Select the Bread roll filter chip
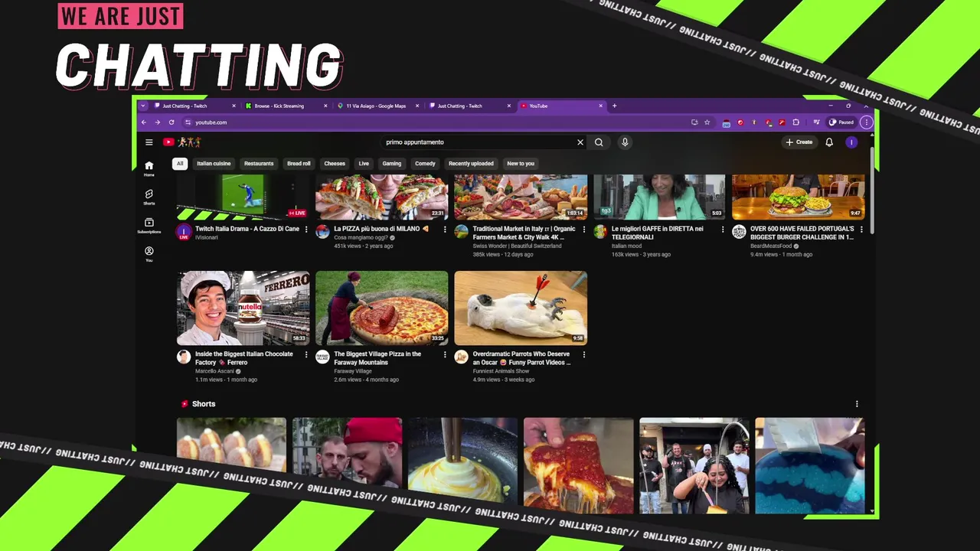 point(299,163)
